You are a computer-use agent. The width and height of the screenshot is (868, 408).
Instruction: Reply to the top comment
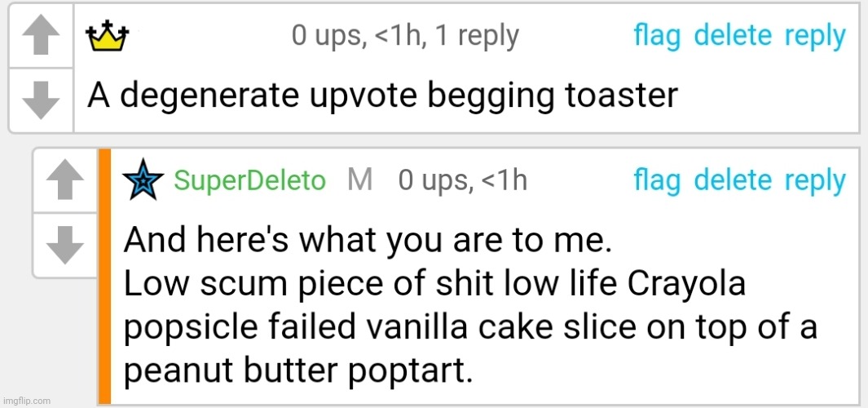tap(815, 38)
